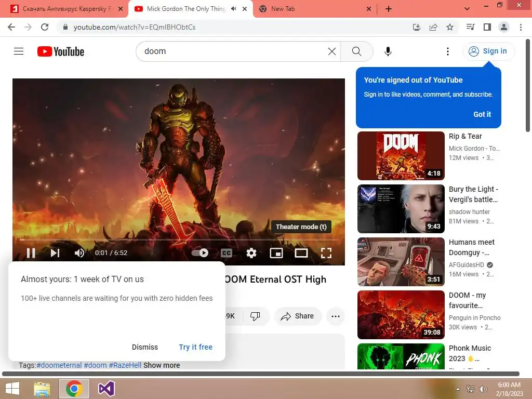Click the video progress bar

pos(179,240)
